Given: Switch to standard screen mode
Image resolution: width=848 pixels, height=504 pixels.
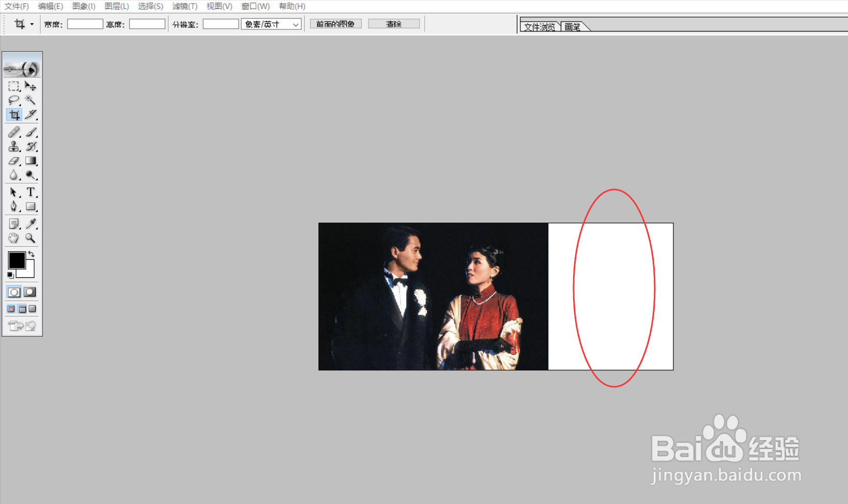Looking at the screenshot, I should tap(11, 309).
